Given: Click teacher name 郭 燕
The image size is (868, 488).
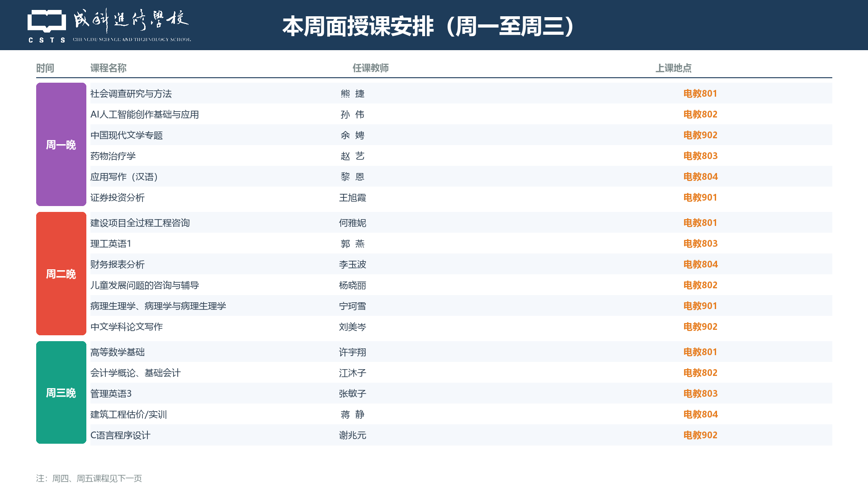Looking at the screenshot, I should point(353,244).
